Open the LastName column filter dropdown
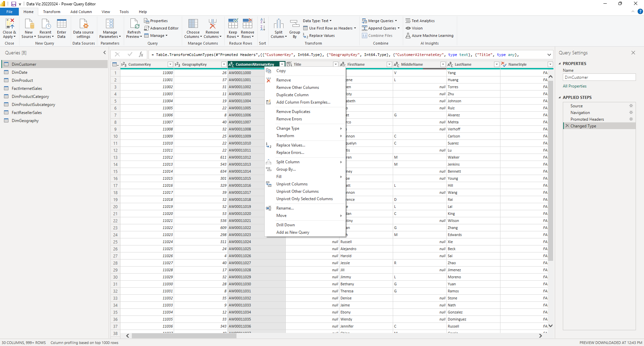 (496, 64)
